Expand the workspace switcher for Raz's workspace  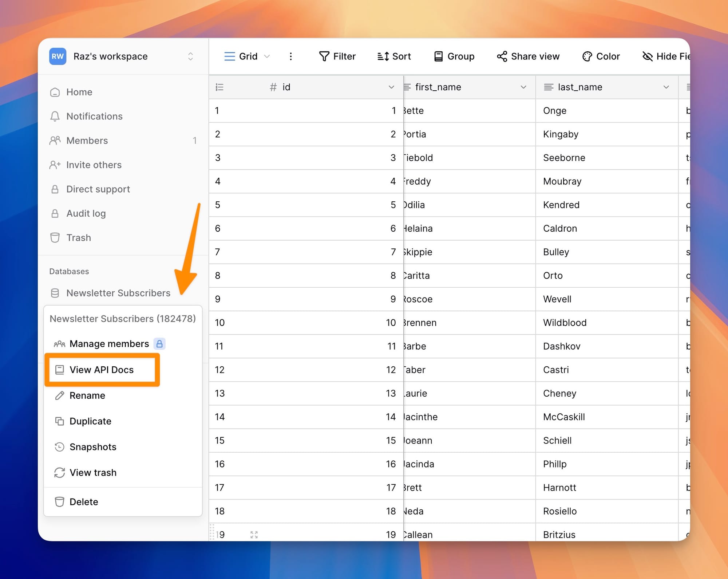(x=190, y=56)
